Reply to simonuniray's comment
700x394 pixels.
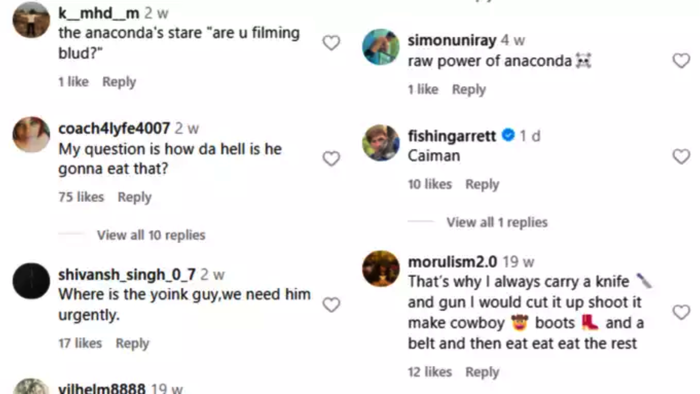469,90
